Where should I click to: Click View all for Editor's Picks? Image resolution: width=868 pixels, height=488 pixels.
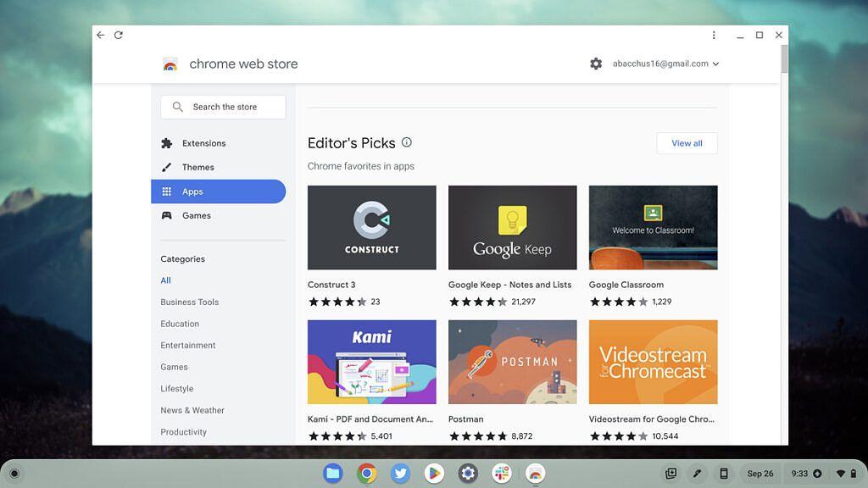coord(687,142)
